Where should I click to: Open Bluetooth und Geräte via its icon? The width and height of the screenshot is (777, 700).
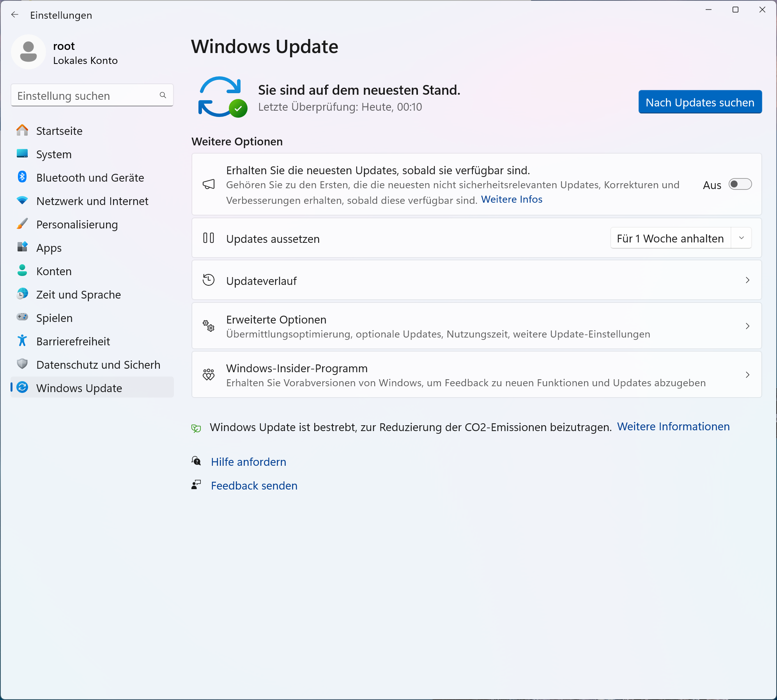pyautogui.click(x=22, y=177)
